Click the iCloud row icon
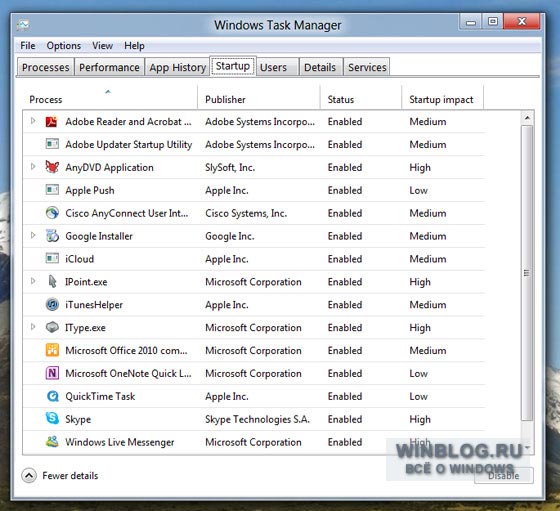The width and height of the screenshot is (560, 511). [52, 258]
